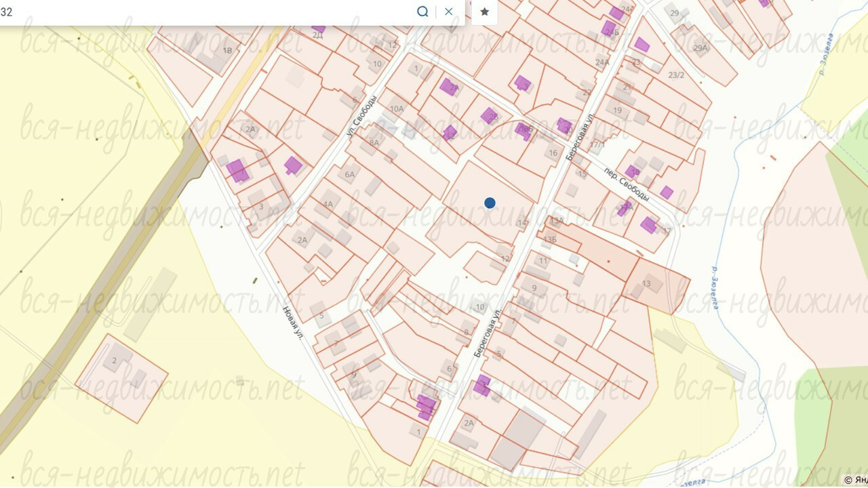Click the Новая ул. street label
868x488 pixels.
click(293, 322)
